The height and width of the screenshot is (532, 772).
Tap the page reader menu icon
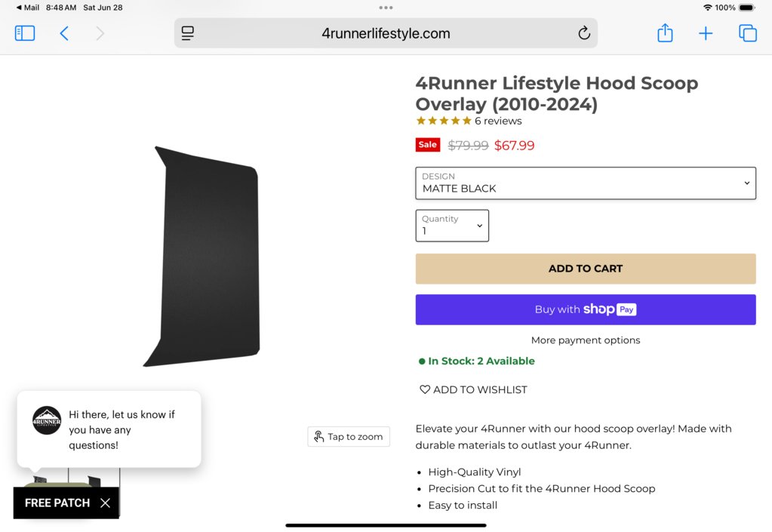(188, 33)
